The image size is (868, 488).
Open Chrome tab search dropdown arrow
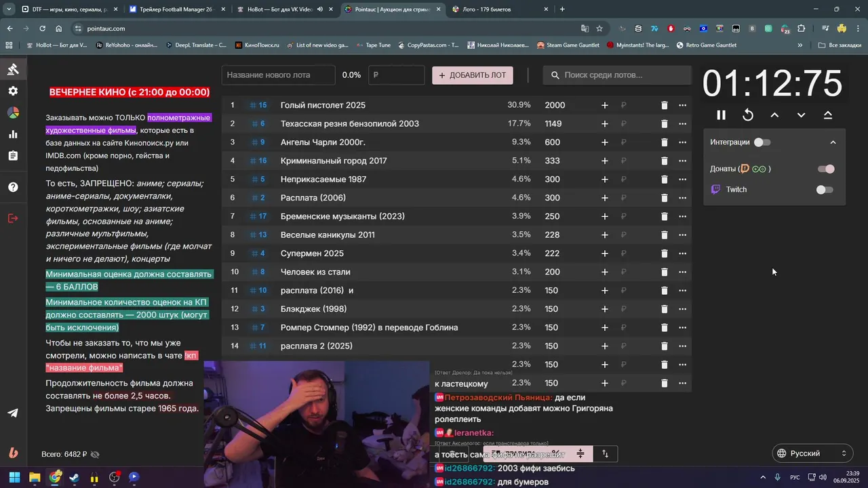tap(8, 9)
